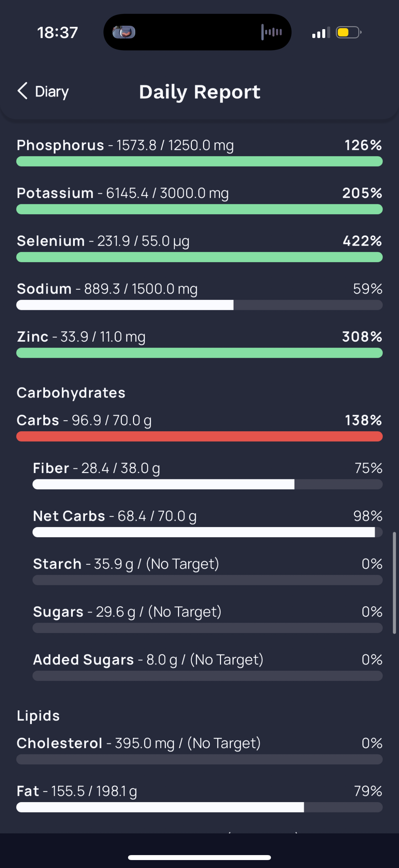Tap the battery icon in status bar
The height and width of the screenshot is (868, 399).
348,33
